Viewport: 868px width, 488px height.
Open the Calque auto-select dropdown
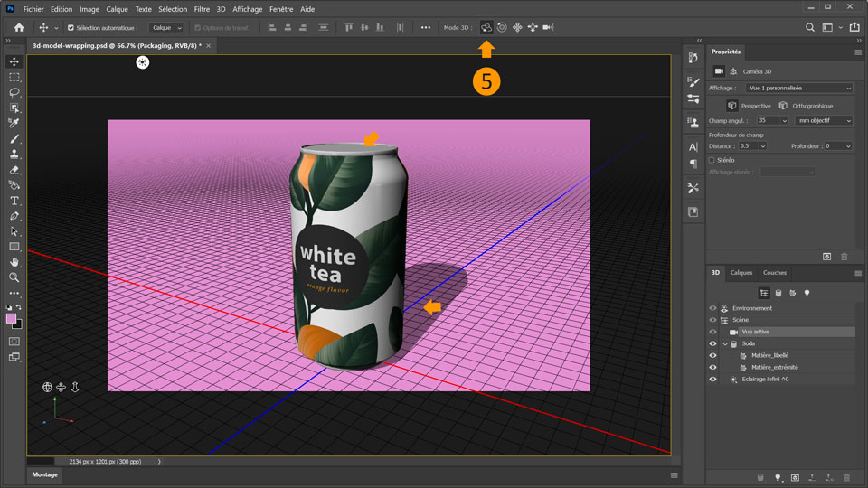pyautogui.click(x=165, y=28)
